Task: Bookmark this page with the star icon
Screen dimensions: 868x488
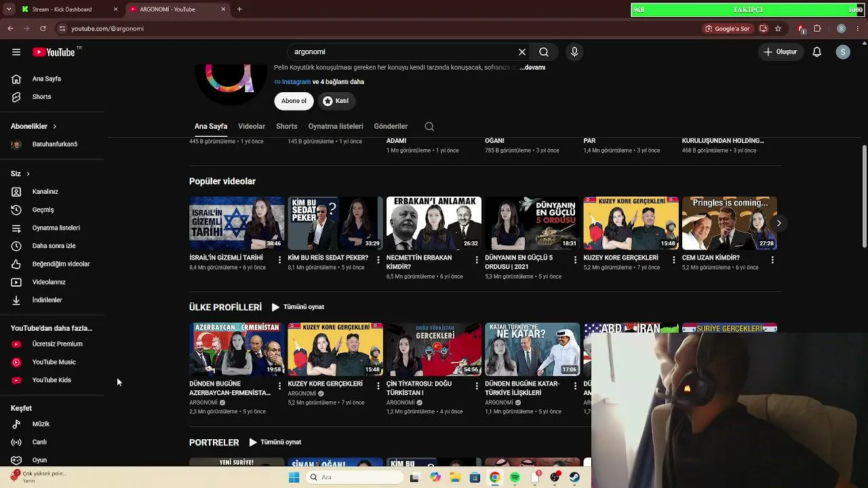Action: (x=778, y=28)
